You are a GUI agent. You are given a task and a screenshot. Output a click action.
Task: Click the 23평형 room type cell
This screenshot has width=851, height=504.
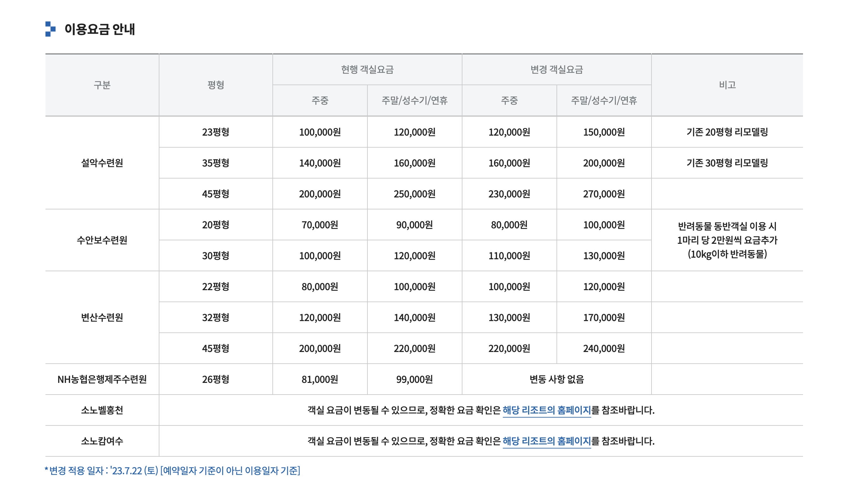click(216, 132)
